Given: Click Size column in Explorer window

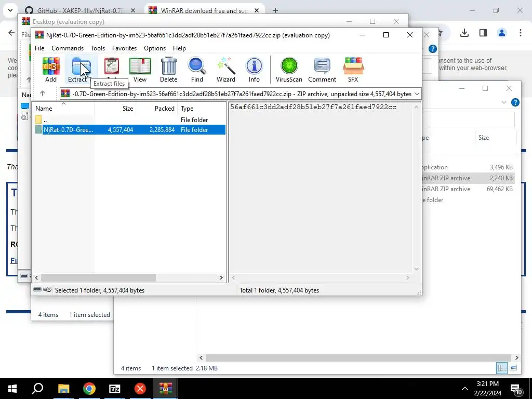Looking at the screenshot, I should click(x=495, y=138).
